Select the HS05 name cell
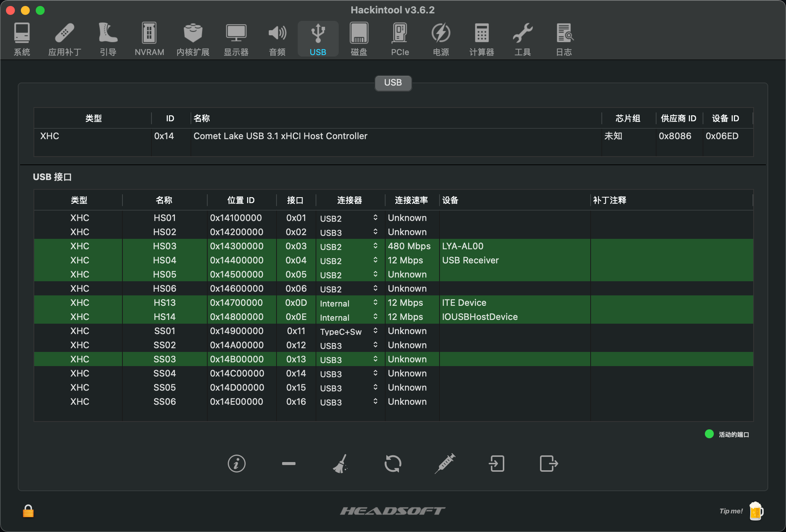 (164, 275)
